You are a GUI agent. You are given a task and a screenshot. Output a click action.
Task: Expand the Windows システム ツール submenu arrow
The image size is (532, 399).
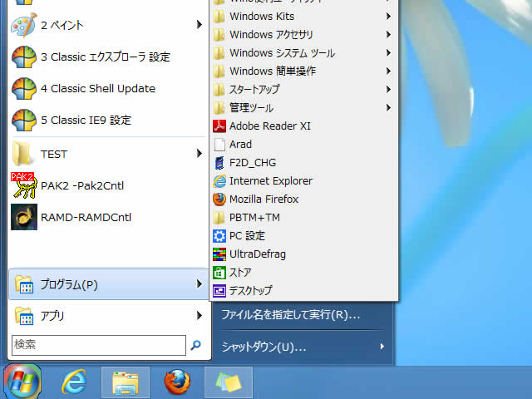point(388,52)
